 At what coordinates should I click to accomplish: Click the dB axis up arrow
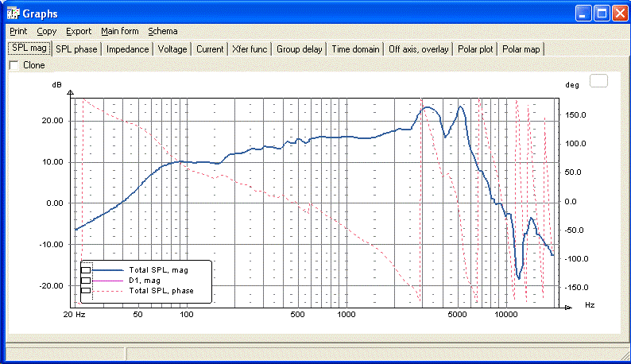pos(71,94)
